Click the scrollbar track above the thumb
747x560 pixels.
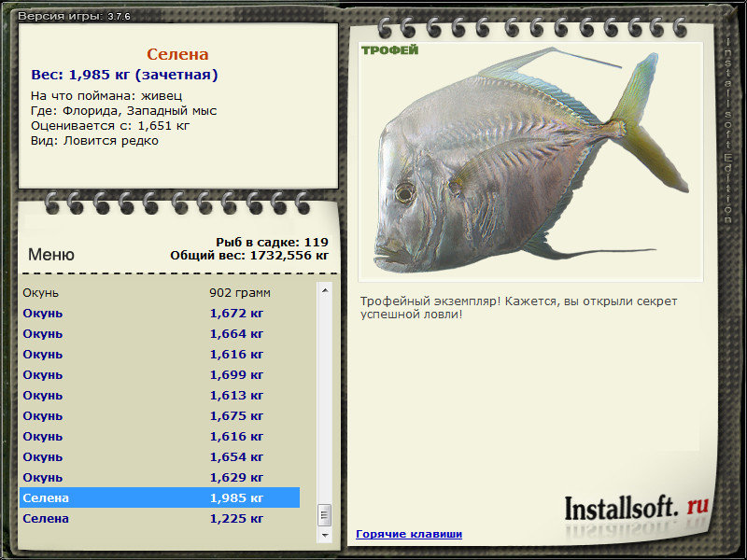325,401
